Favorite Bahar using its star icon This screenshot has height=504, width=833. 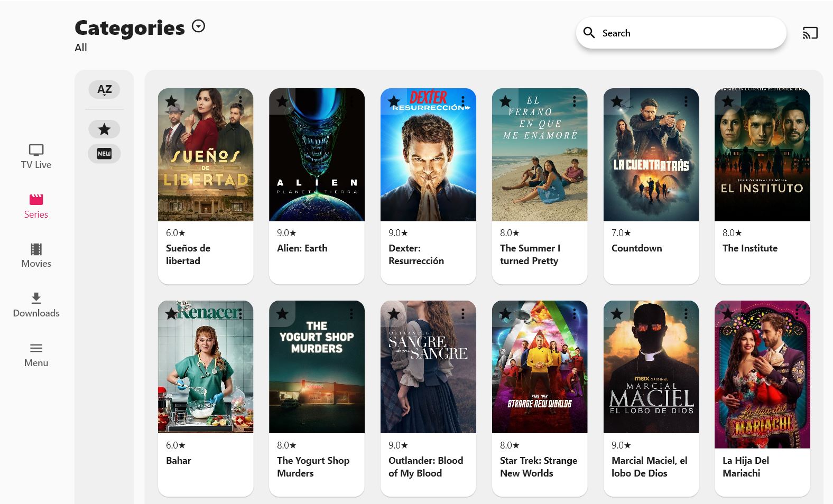point(171,314)
